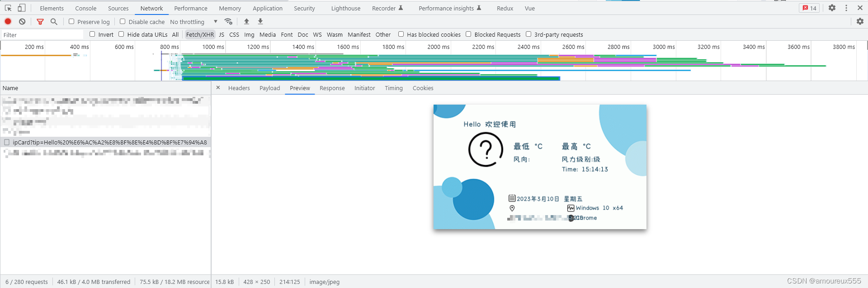Select checkbox beside ipCard request
Viewport: 868px width, 288px height.
[7, 142]
